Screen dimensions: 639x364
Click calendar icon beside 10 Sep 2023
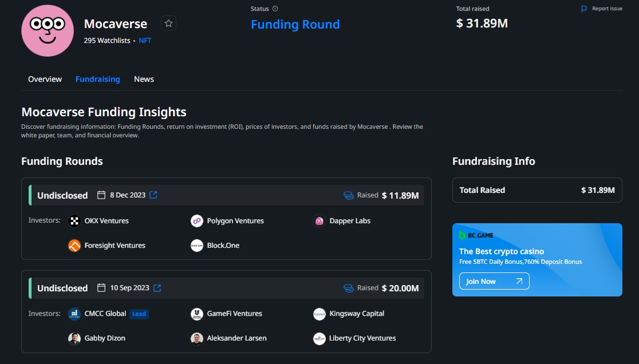101,288
